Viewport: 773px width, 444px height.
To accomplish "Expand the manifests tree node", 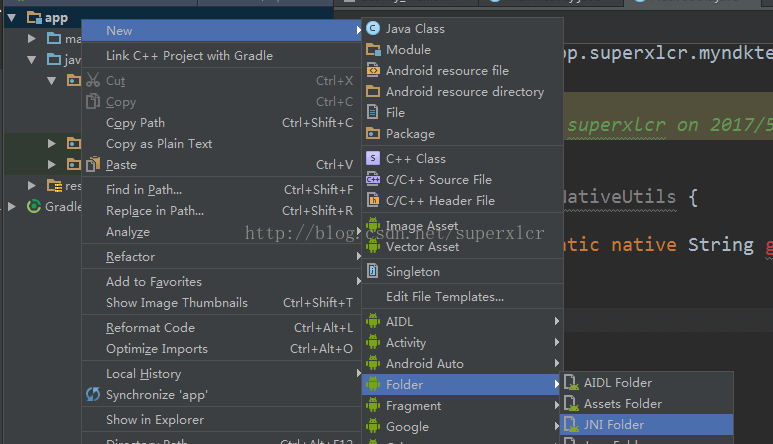I will (x=32, y=38).
